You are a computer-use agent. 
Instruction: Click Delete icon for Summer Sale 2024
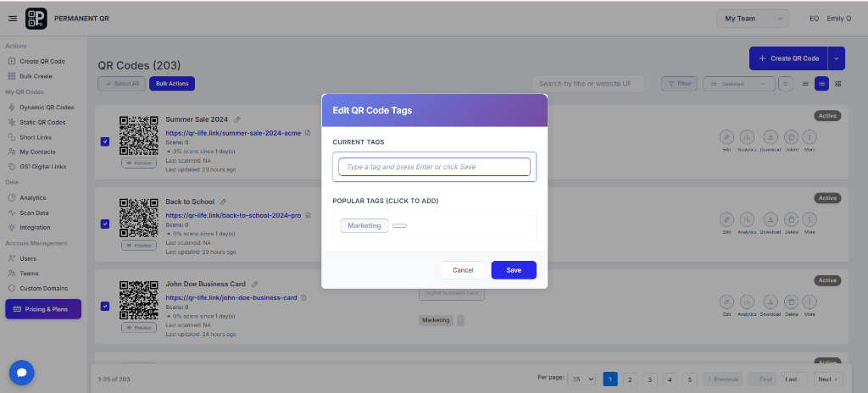pyautogui.click(x=792, y=136)
